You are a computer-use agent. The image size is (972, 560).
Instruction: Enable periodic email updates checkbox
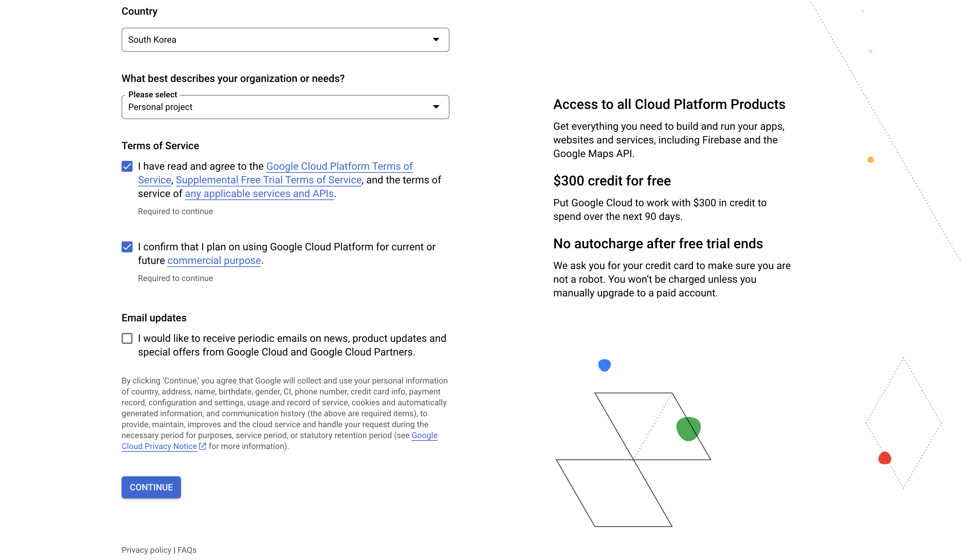127,338
